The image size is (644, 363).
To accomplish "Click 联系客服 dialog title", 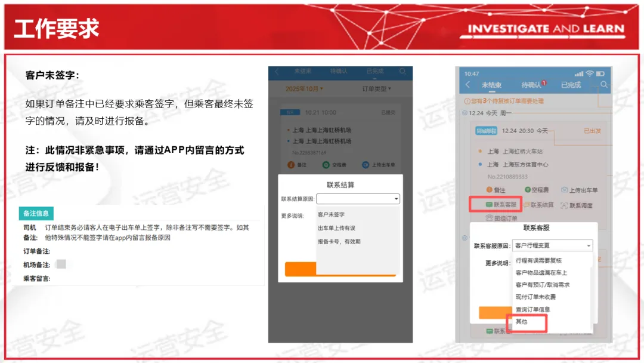I will [537, 227].
